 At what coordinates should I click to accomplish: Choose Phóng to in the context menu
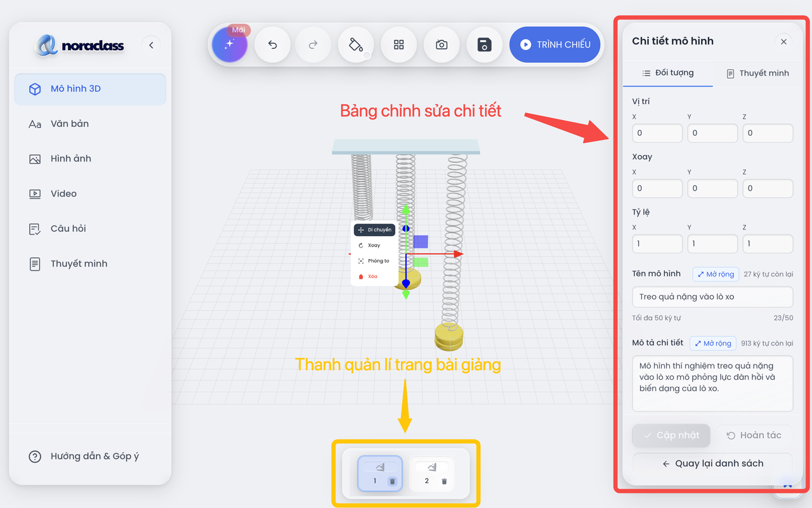click(x=374, y=261)
